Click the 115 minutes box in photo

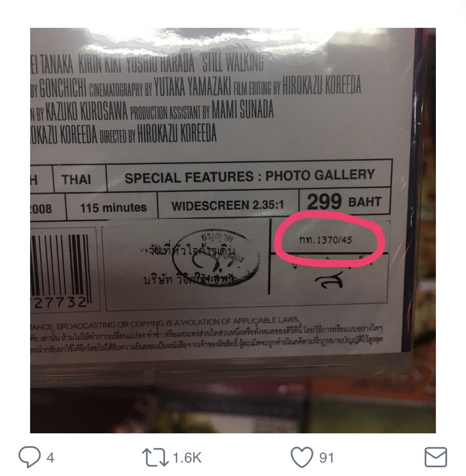(x=113, y=207)
